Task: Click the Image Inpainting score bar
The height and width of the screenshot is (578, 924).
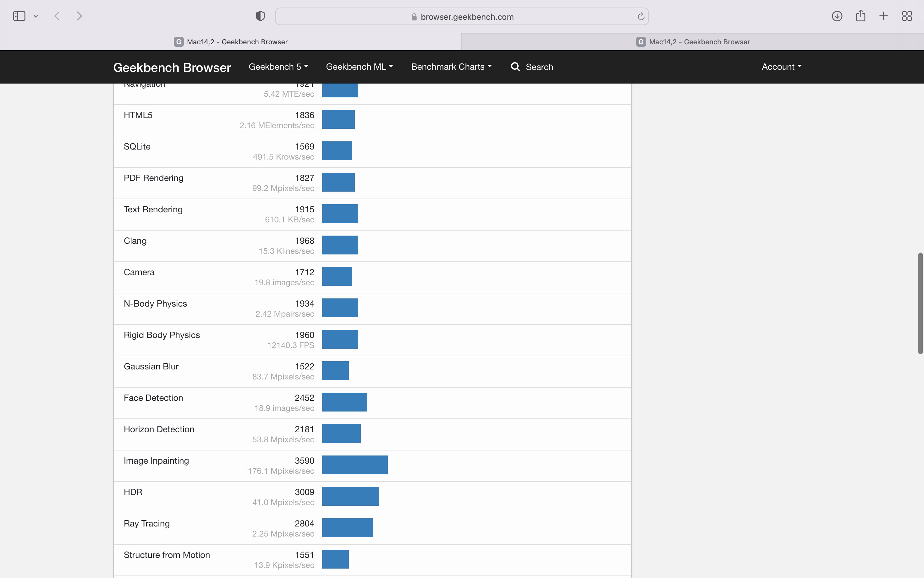Action: pos(355,465)
